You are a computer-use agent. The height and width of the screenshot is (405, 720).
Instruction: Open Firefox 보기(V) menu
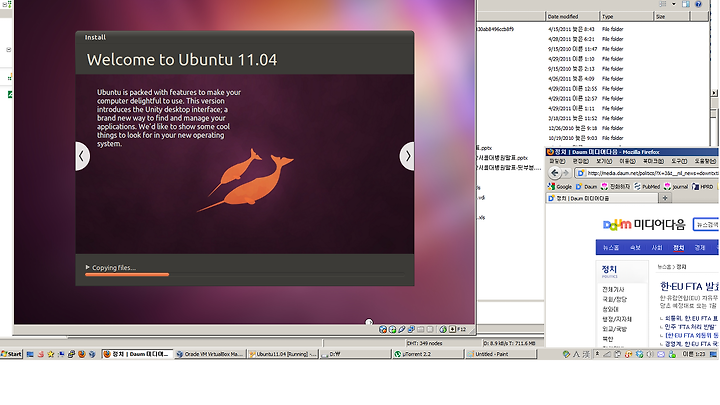pyautogui.click(x=604, y=161)
